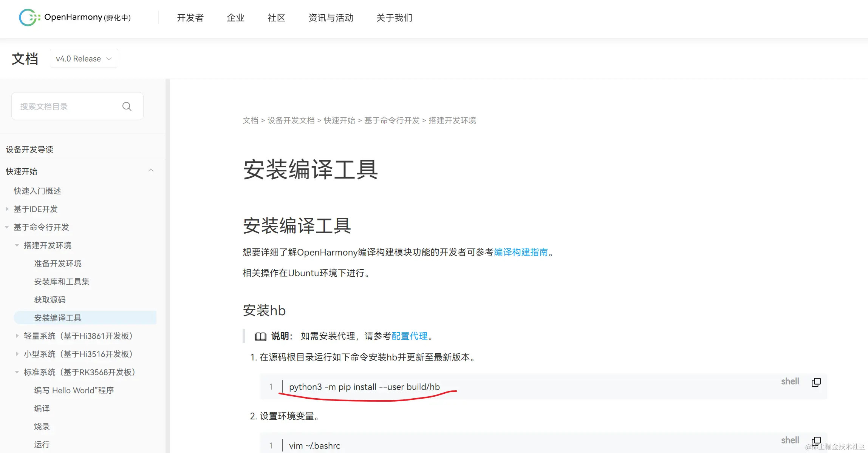This screenshot has height=453, width=868.
Task: Collapse the 快速开始 sidebar section
Action: pyautogui.click(x=151, y=171)
